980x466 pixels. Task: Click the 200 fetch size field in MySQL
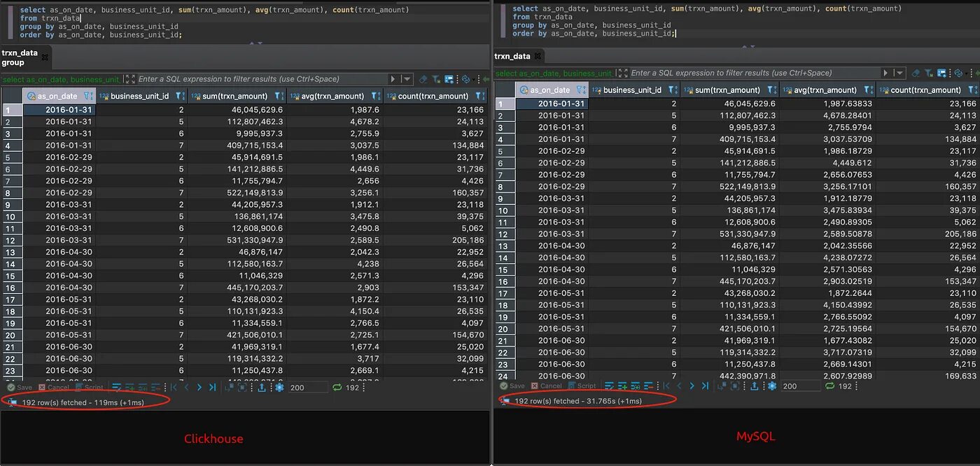point(801,386)
